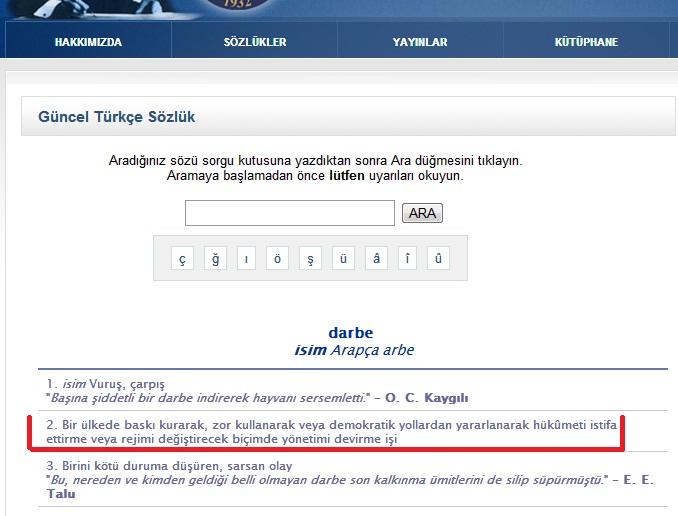
Task: Click the Güncel Türkçe Sözlük heading
Action: click(117, 117)
